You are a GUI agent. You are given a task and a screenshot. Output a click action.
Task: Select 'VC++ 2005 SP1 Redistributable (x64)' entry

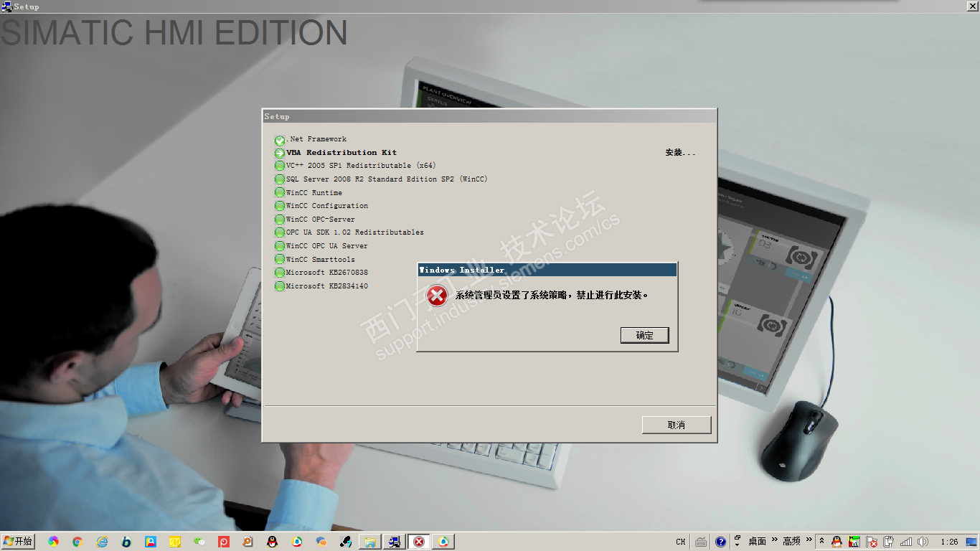361,166
